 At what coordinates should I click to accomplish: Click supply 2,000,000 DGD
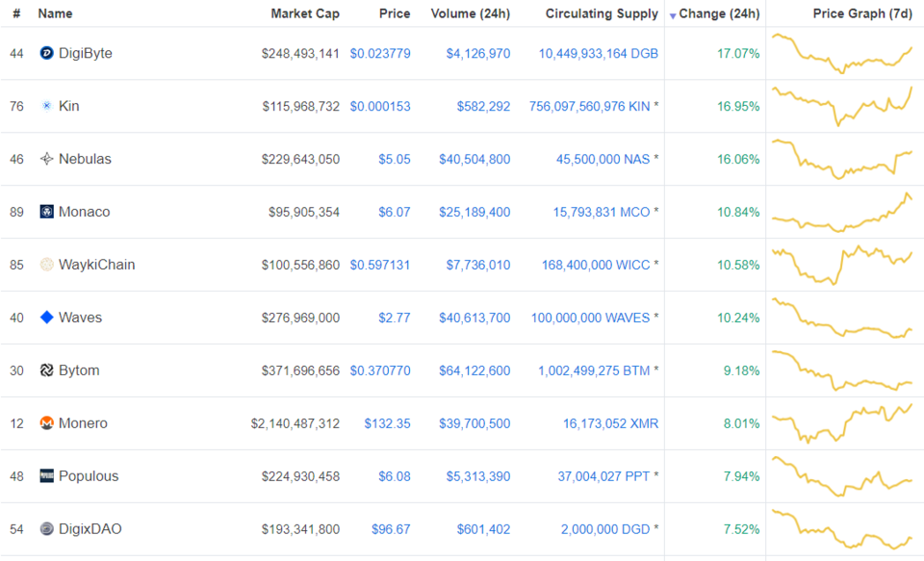(x=605, y=529)
